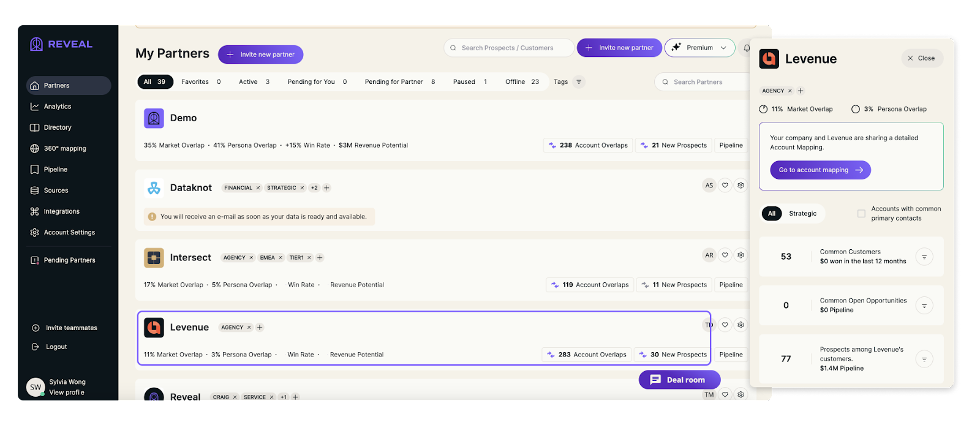Viewport: 980px width, 425px height.
Task: Open Dataknot partner settings gear
Action: [741, 186]
